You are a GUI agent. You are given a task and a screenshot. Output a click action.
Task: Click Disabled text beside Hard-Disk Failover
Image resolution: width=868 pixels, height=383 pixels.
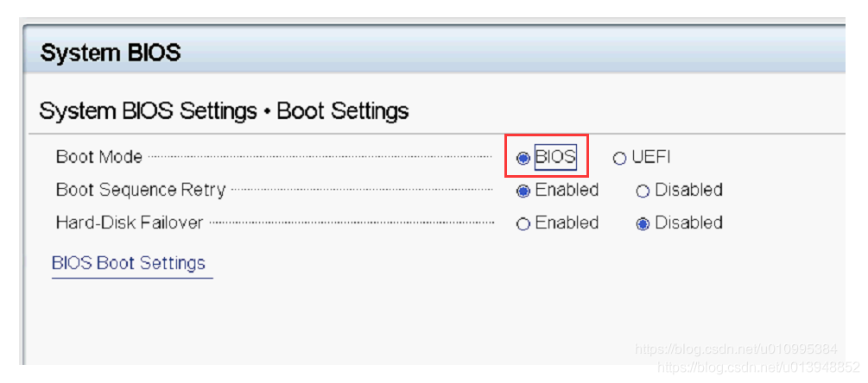point(688,223)
